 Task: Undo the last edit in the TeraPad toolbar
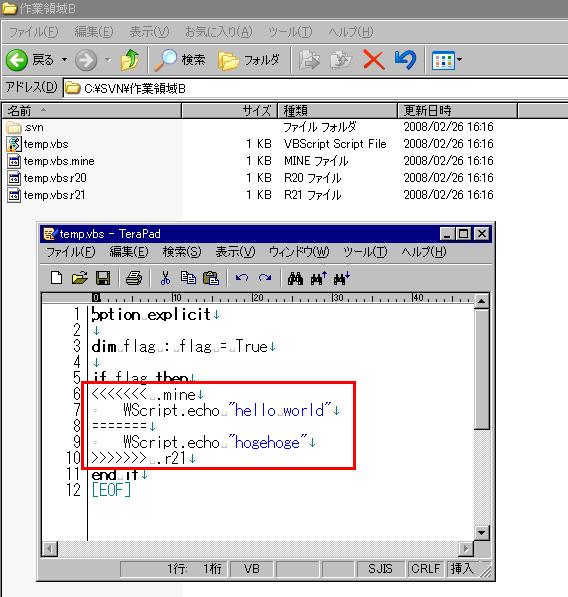click(242, 278)
